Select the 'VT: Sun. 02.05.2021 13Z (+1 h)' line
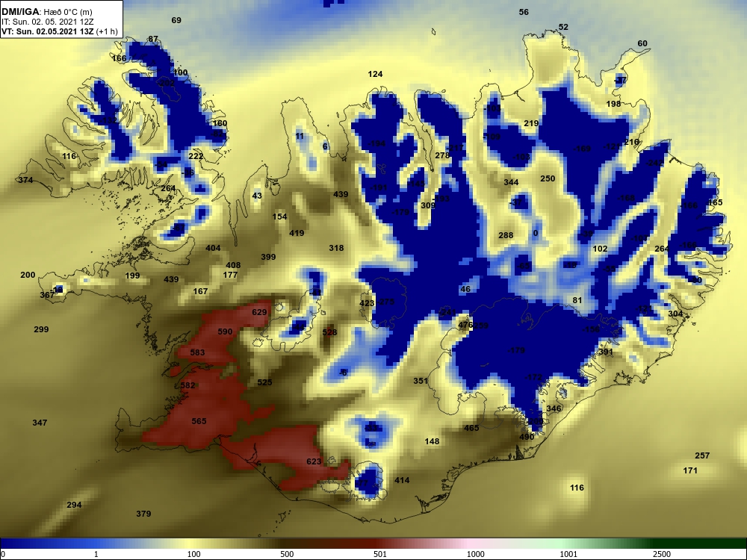Image resolution: width=747 pixels, height=560 pixels. [60, 31]
